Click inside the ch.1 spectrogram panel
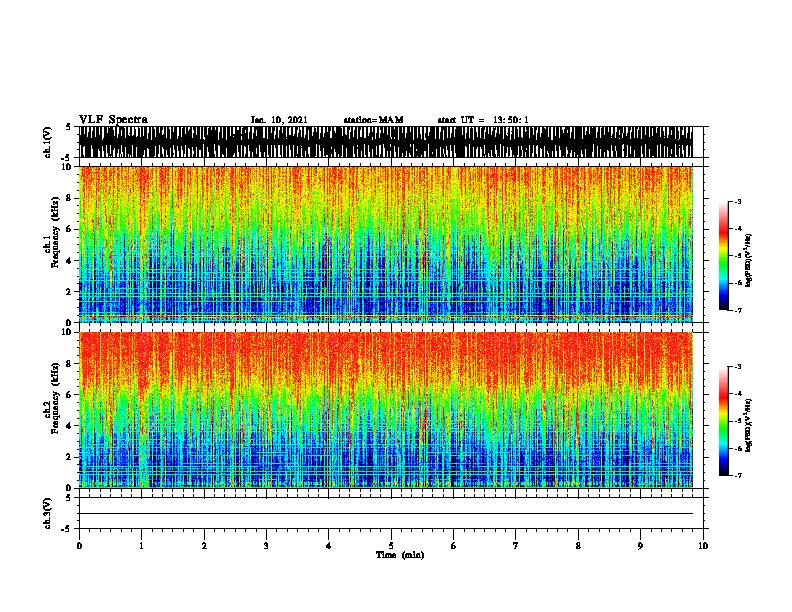792x612 pixels. tap(385, 244)
